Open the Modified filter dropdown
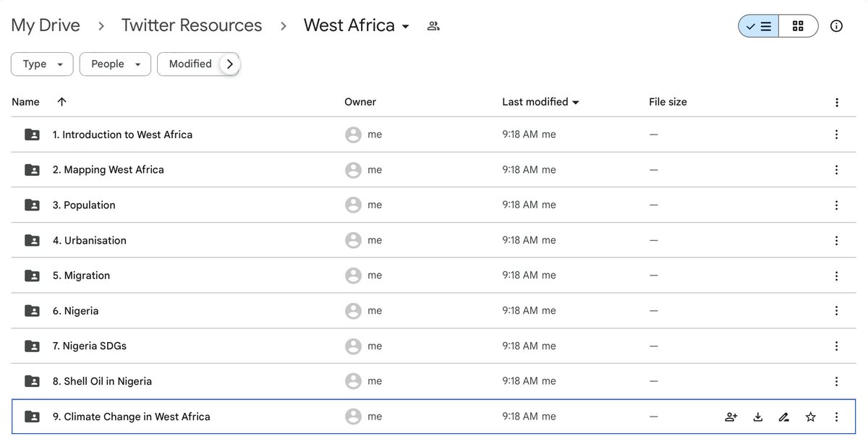The image size is (868, 444). click(189, 64)
